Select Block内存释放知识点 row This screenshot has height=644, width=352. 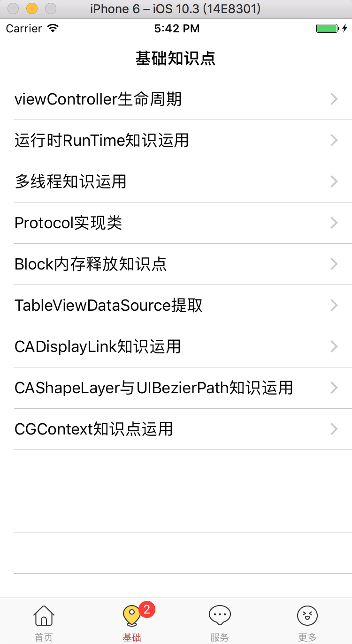[91, 264]
